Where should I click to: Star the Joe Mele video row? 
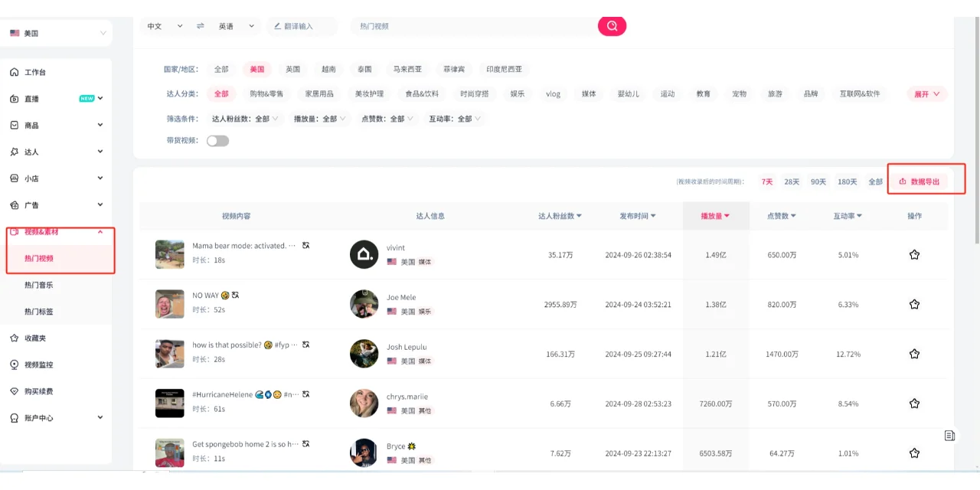914,304
